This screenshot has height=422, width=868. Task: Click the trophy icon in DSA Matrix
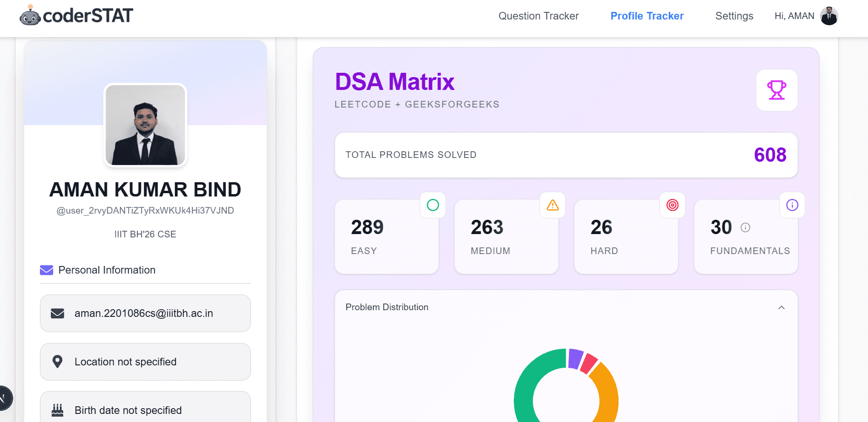777,90
